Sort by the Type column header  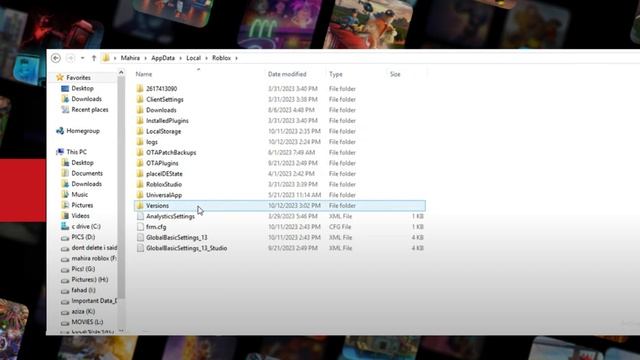(x=336, y=74)
